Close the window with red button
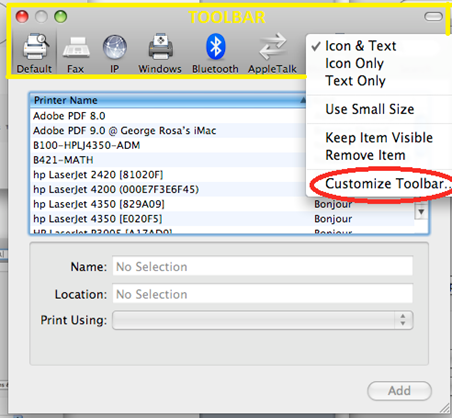The height and width of the screenshot is (418, 452). [22, 17]
